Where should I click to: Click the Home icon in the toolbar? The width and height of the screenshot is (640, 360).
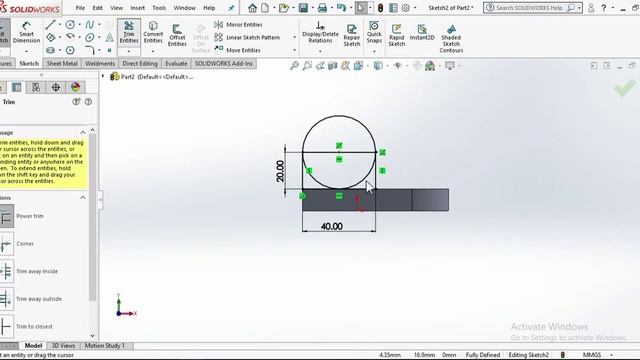(252, 8)
